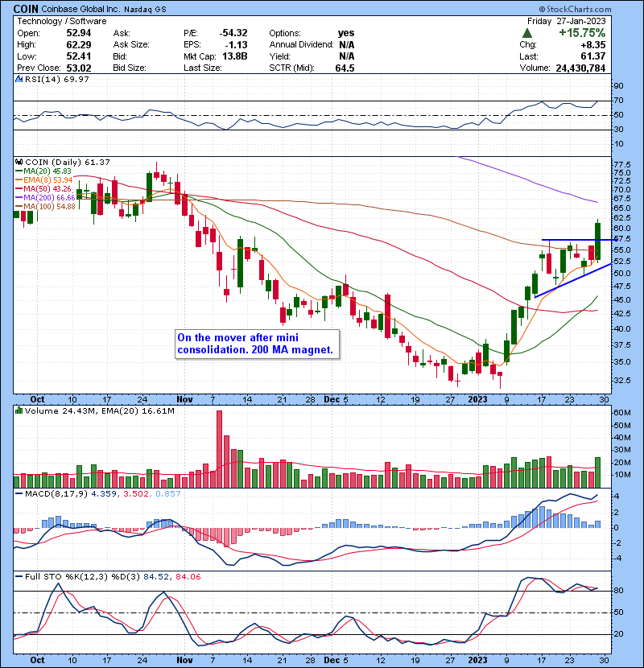This screenshot has height=668, width=644.
Task: Select the bold COIN ticker in the header
Action: tap(26, 9)
